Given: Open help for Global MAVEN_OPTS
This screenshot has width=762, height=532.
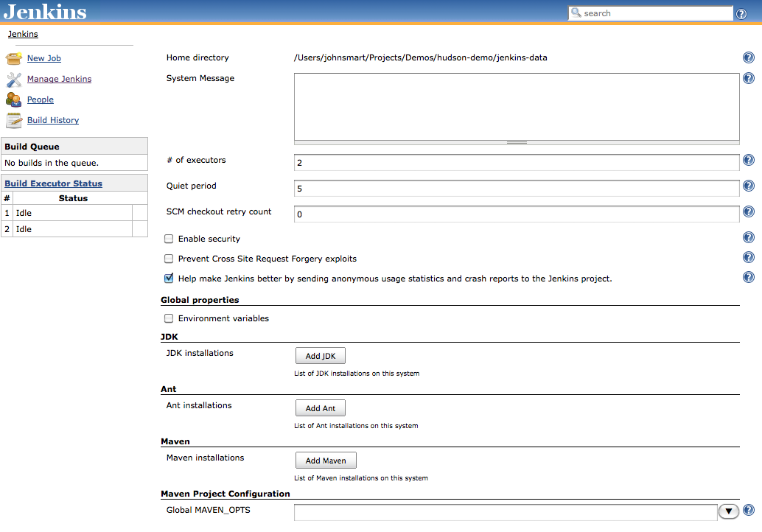Looking at the screenshot, I should pyautogui.click(x=749, y=510).
